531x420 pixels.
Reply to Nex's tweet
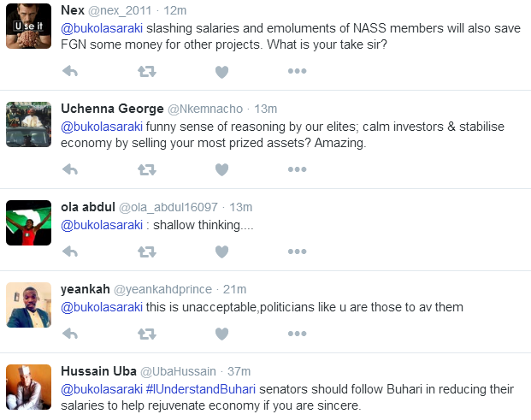pyautogui.click(x=71, y=72)
